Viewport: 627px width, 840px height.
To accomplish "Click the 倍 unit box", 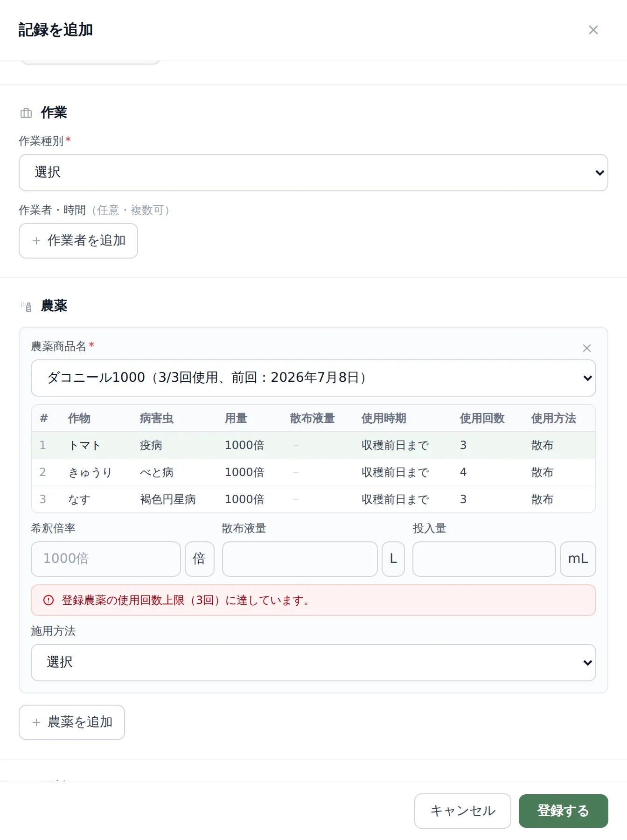I will (200, 559).
